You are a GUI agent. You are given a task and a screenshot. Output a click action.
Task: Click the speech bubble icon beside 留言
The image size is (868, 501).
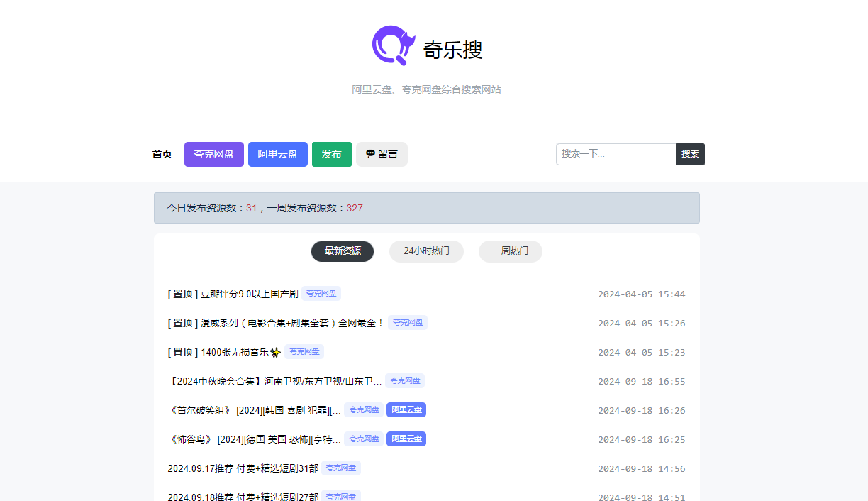[x=370, y=154]
